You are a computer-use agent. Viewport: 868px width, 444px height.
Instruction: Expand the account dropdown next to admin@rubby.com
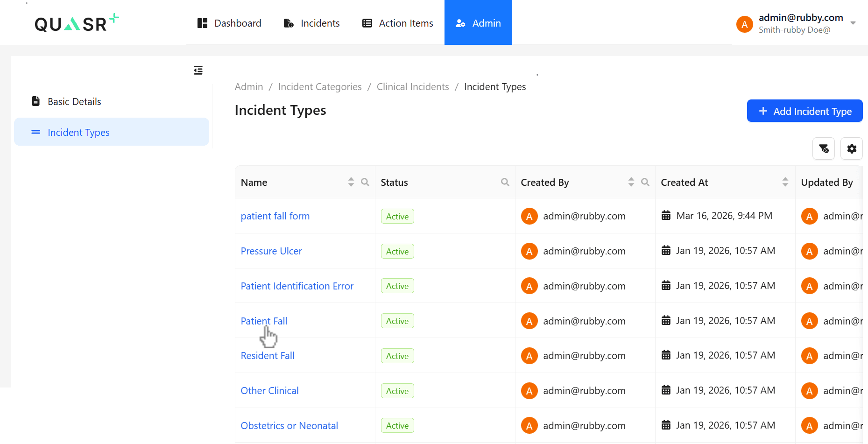(854, 23)
